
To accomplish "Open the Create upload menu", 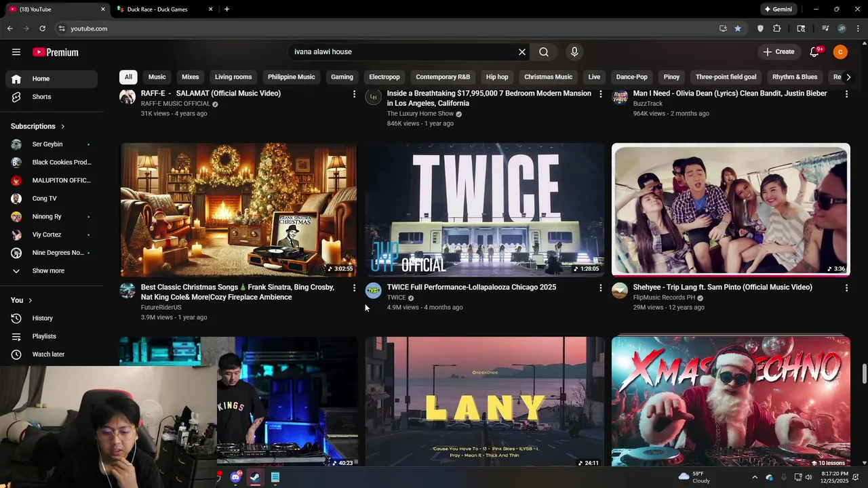I will pyautogui.click(x=778, y=52).
